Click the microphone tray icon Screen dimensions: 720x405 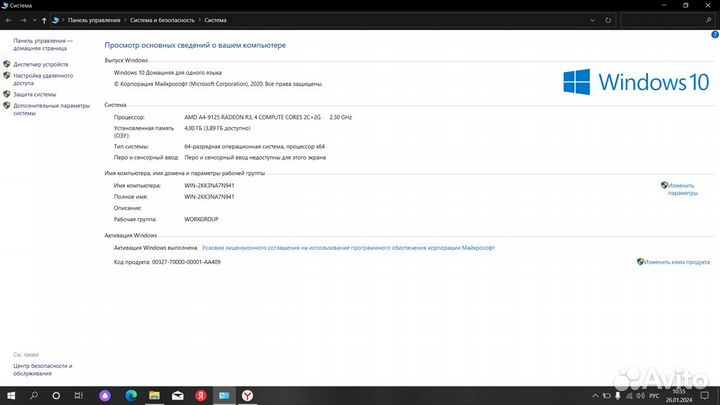tap(618, 396)
